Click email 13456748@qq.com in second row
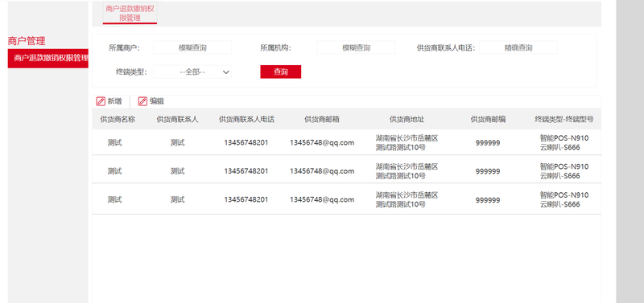 [322, 171]
